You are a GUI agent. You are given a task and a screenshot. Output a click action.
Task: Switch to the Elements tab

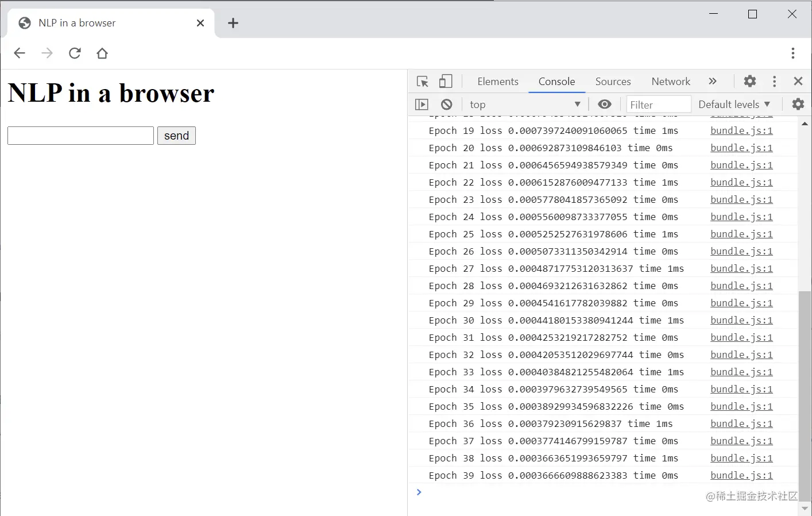498,82
